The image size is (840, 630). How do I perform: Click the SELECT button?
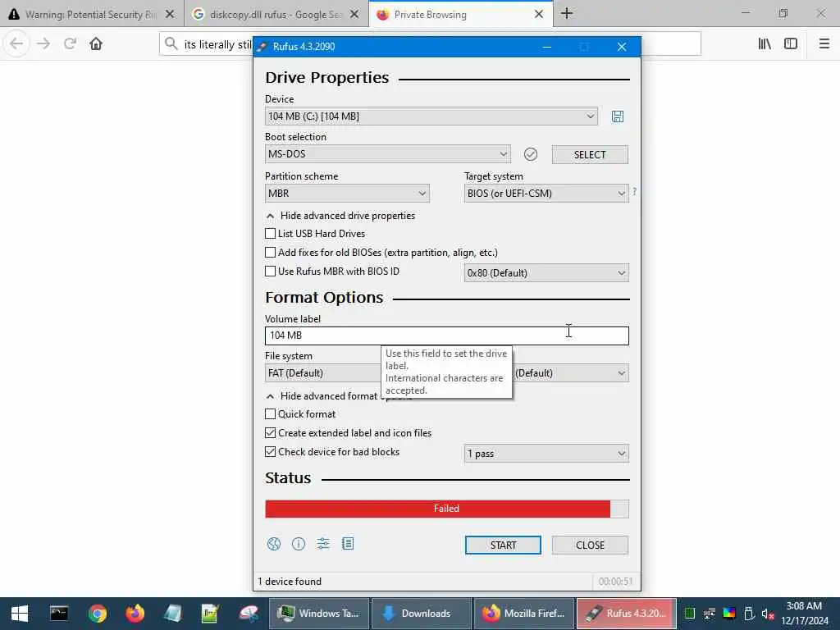[590, 155]
